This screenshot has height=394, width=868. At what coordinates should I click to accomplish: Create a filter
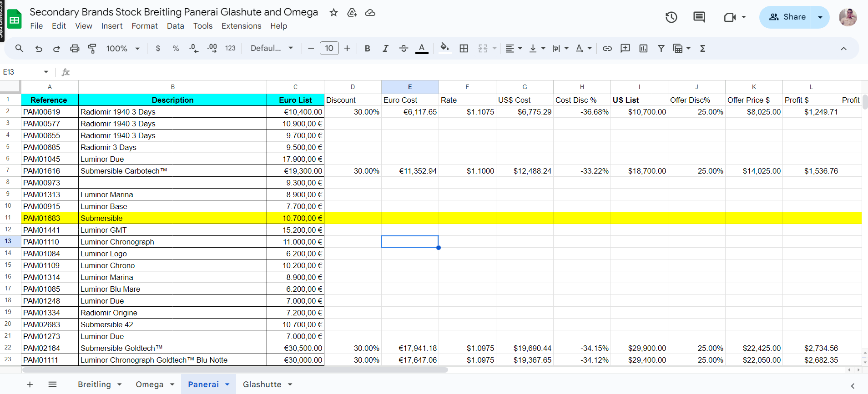pos(661,48)
